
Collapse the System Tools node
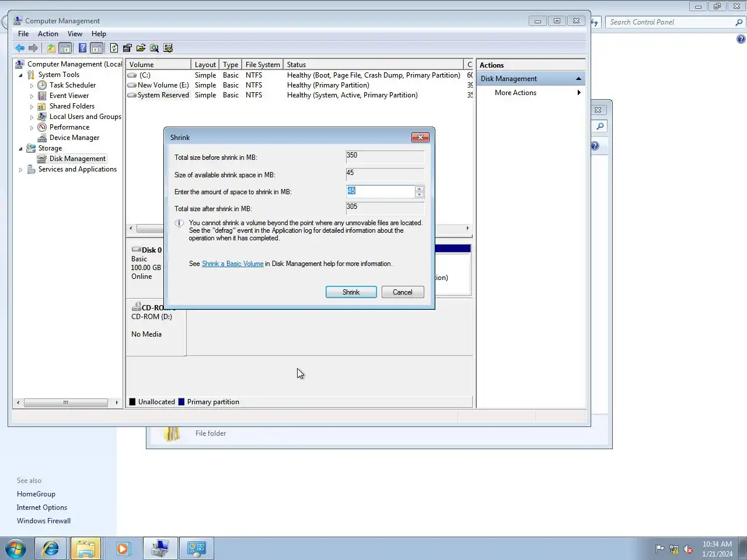point(20,75)
